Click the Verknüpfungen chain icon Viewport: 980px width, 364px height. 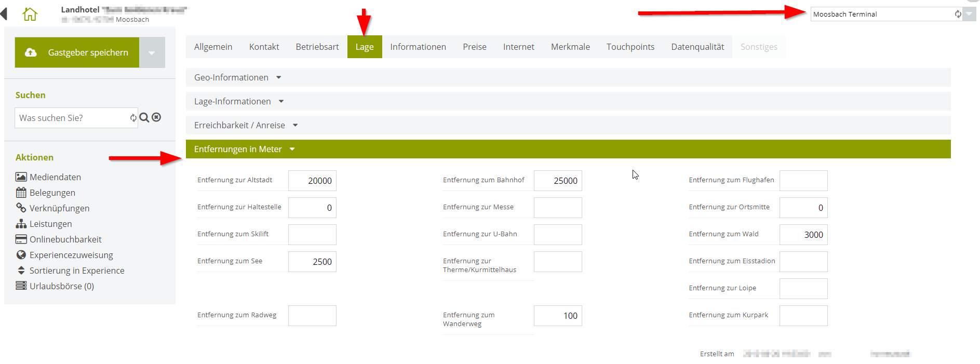click(21, 208)
